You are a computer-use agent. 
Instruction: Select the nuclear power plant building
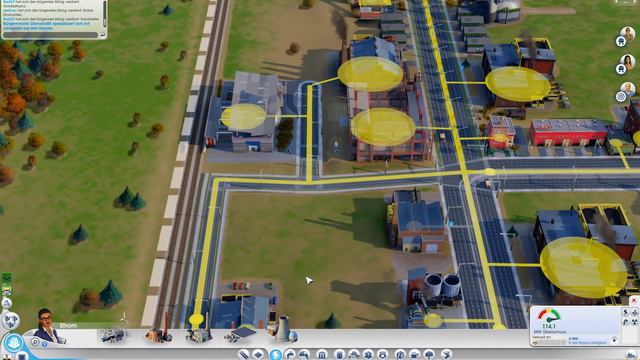click(284, 329)
